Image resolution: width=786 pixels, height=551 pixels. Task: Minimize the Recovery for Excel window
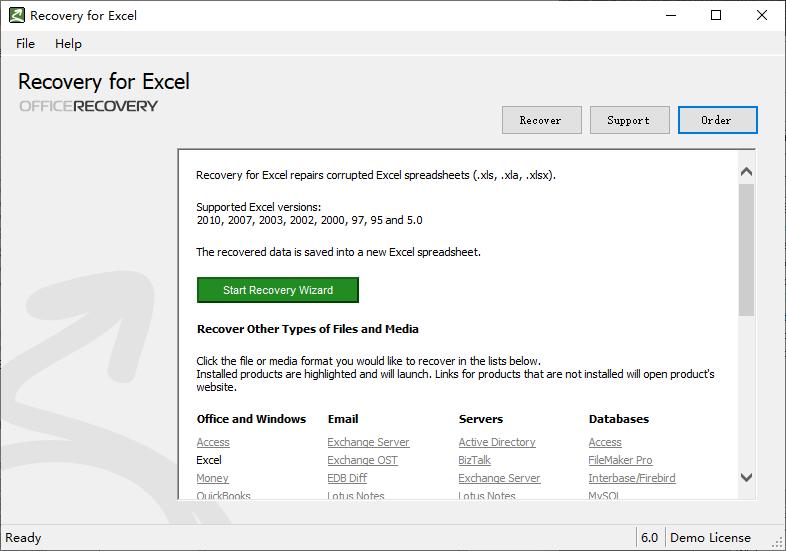tap(671, 15)
